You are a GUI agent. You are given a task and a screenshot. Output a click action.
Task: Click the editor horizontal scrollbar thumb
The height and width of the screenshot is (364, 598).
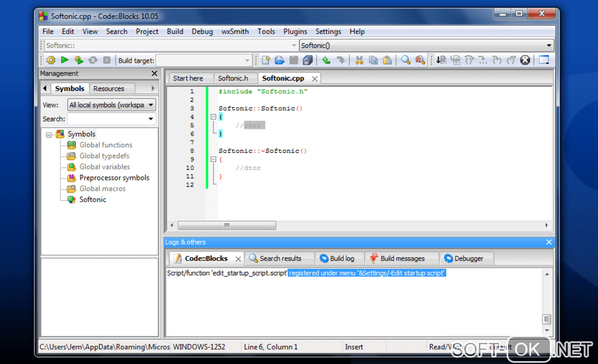click(x=227, y=225)
